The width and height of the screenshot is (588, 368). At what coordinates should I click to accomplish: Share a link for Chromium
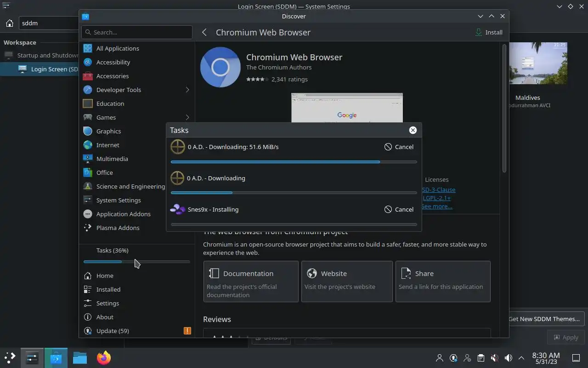click(443, 282)
